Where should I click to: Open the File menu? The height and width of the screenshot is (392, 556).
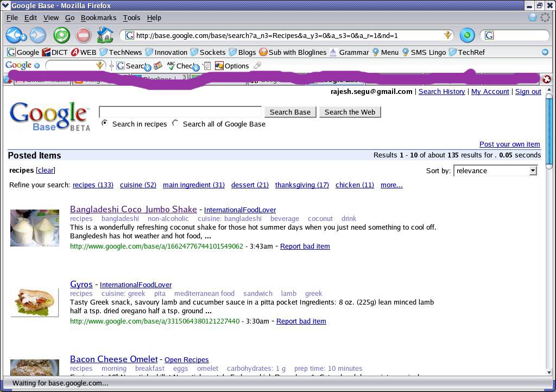[x=12, y=17]
